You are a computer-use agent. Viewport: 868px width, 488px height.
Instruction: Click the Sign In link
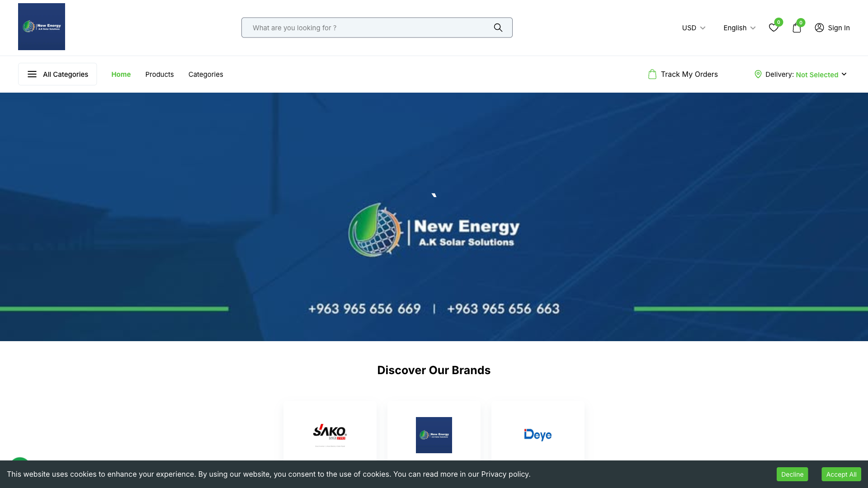coord(839,28)
